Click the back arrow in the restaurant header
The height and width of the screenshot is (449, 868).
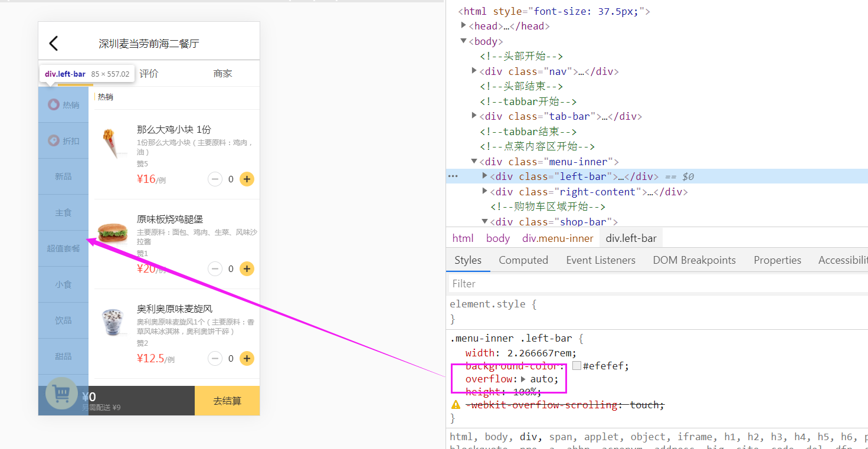coord(54,43)
